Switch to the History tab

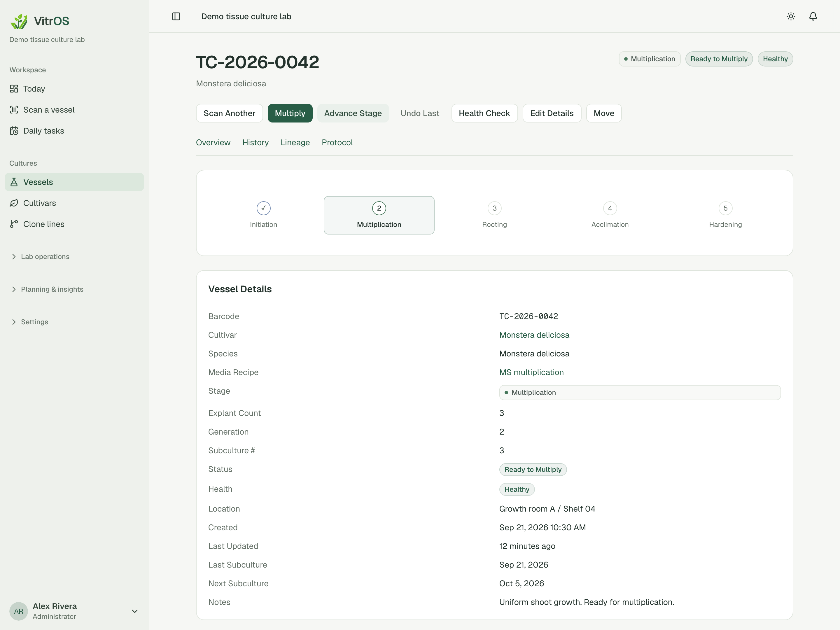point(256,142)
